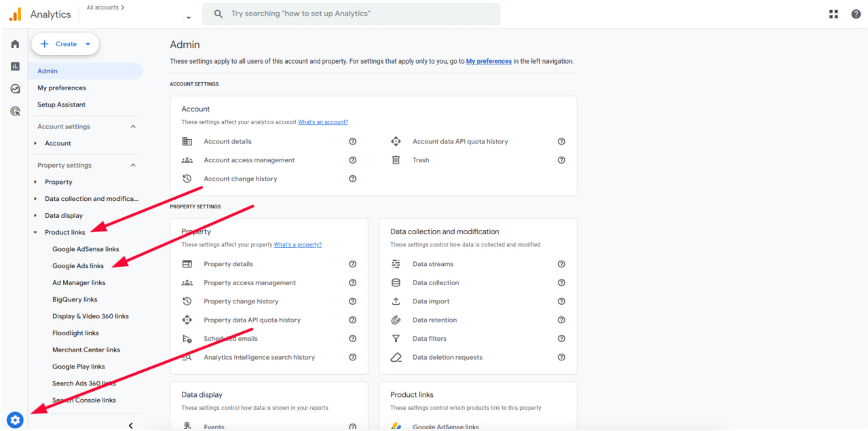Open the top-right help icon
Viewport: 868px width, 431px height.
pyautogui.click(x=856, y=14)
